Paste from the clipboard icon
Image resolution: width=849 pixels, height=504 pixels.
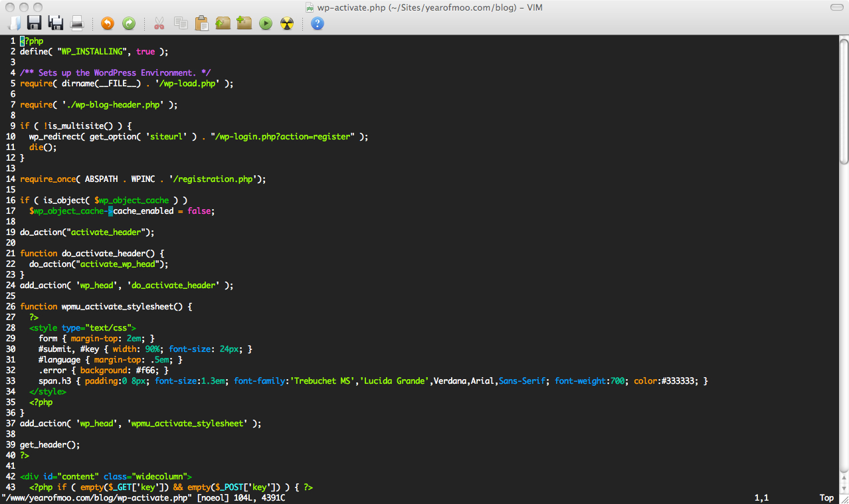click(x=202, y=23)
